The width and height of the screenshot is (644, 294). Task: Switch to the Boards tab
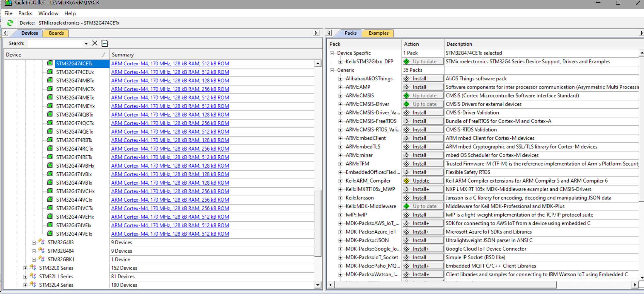click(56, 33)
